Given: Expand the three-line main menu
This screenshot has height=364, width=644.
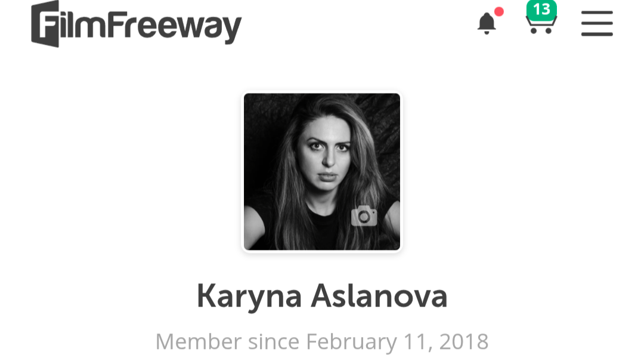Looking at the screenshot, I should pyautogui.click(x=597, y=23).
